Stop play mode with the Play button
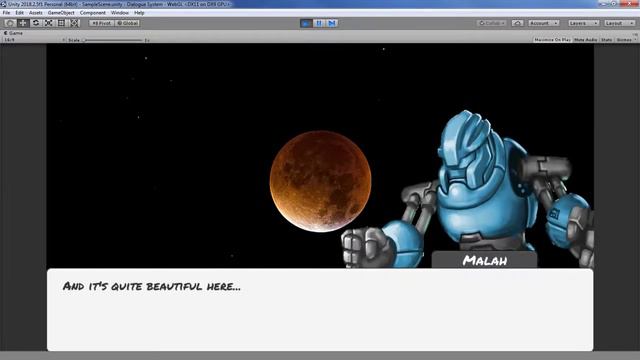 click(x=306, y=23)
